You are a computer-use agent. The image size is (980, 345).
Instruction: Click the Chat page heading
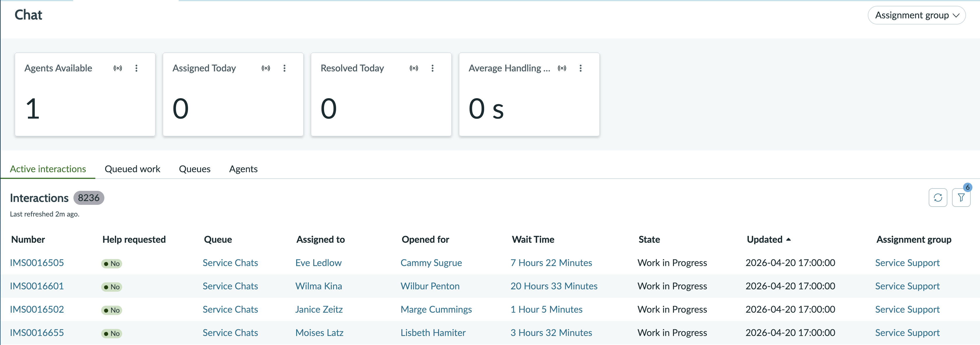(28, 15)
